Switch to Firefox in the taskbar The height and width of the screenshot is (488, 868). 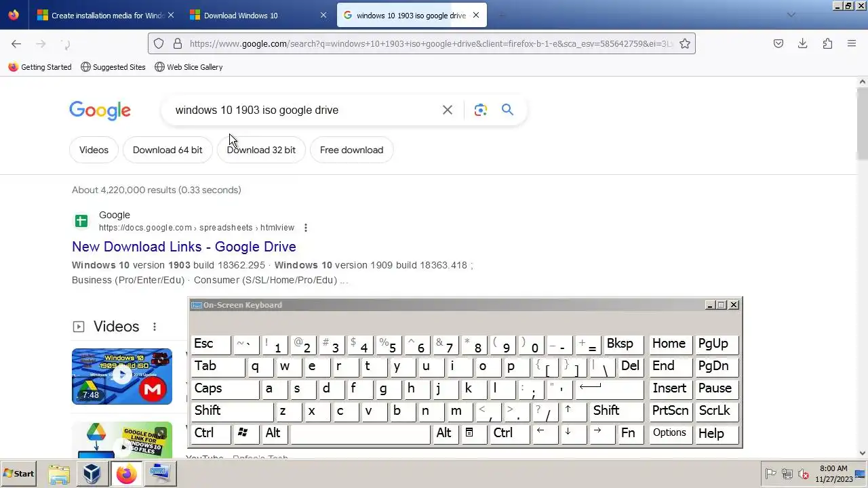[x=126, y=474]
